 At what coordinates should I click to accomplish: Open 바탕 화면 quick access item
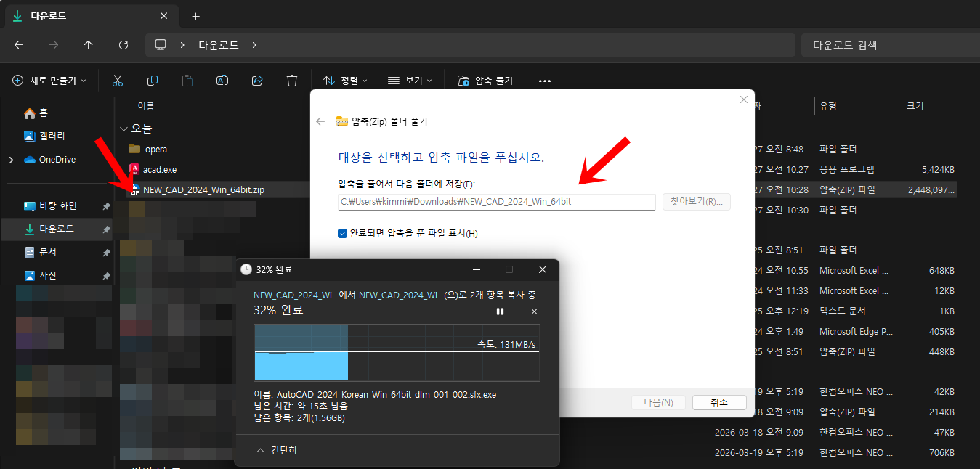coord(58,205)
